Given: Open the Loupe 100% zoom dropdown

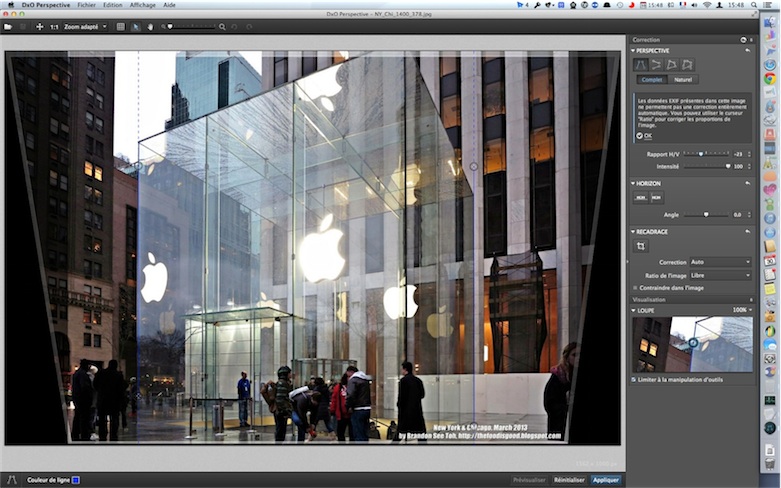Looking at the screenshot, I should pos(742,310).
